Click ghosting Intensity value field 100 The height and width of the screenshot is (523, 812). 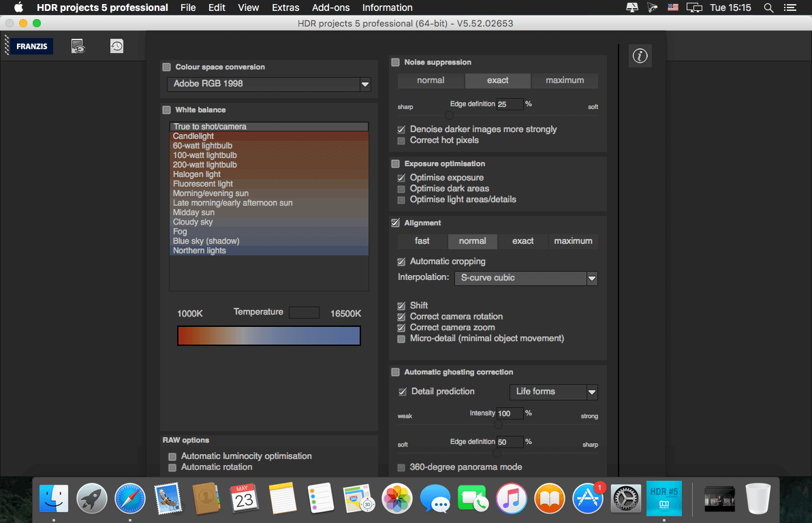click(x=510, y=414)
